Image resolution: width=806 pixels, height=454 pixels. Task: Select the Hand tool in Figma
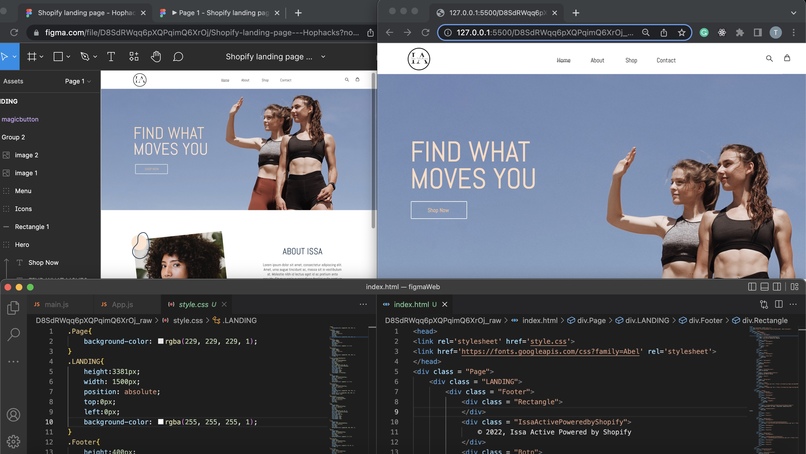(x=156, y=57)
